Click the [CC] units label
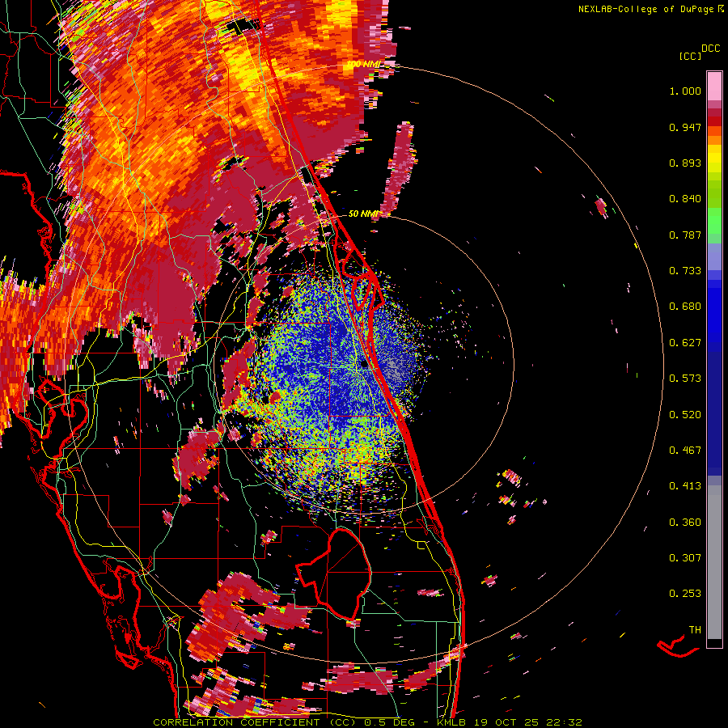The width and height of the screenshot is (728, 728). (x=690, y=56)
